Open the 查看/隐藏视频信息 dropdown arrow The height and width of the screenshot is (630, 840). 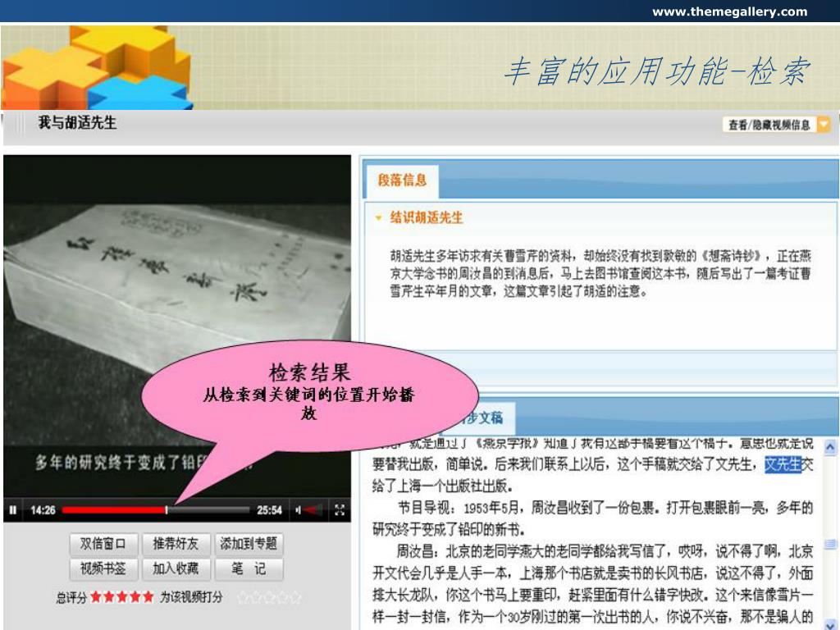824,125
